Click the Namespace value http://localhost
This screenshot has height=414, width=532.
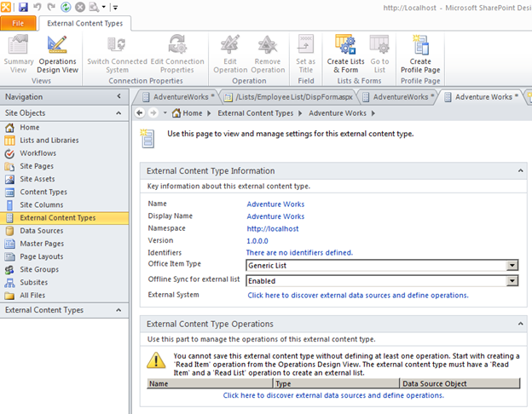click(273, 228)
